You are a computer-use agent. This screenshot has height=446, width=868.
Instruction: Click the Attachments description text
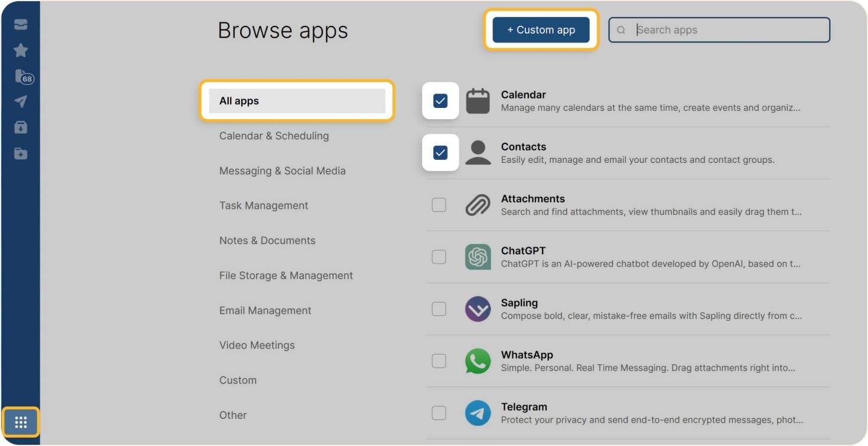coord(652,212)
